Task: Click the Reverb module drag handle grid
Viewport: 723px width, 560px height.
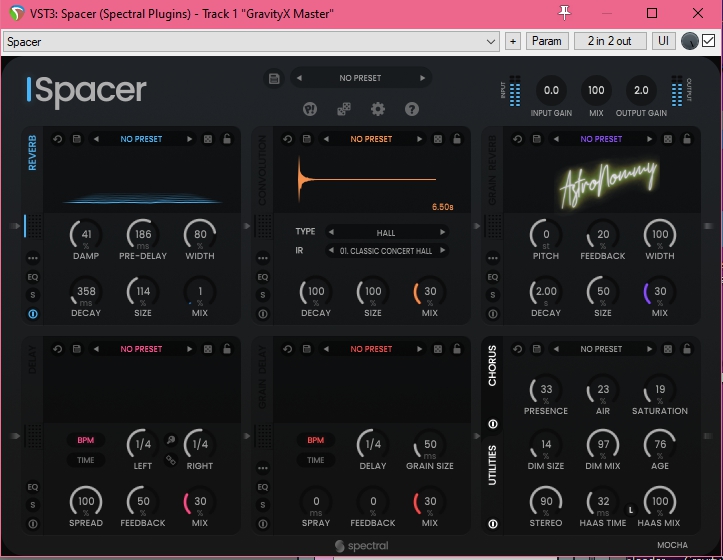Action: [x=34, y=226]
